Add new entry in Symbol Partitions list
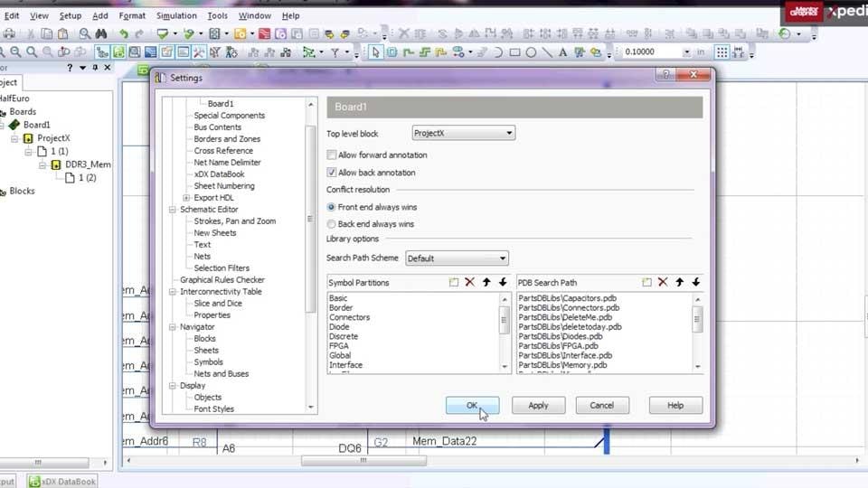The width and height of the screenshot is (868, 488). [x=453, y=283]
